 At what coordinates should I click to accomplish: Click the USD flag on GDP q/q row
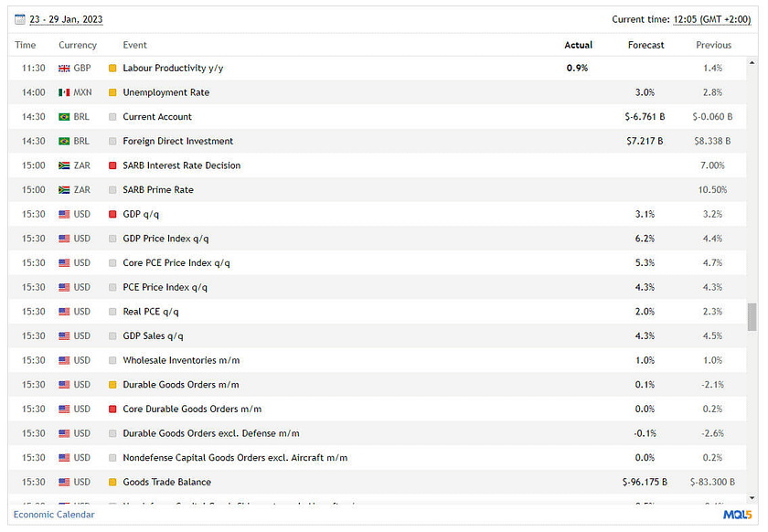64,214
